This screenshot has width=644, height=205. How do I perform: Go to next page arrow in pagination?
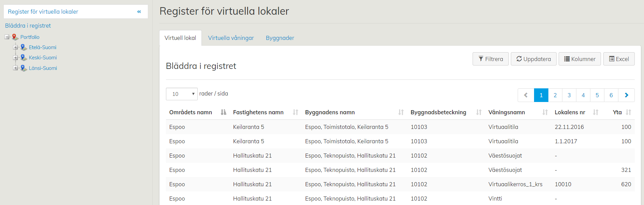pos(626,95)
